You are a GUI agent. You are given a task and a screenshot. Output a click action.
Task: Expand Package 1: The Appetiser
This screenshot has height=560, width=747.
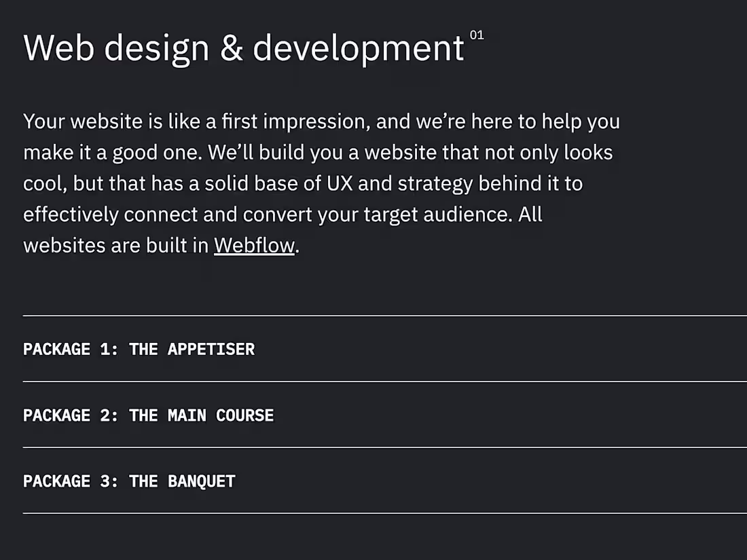pos(139,349)
